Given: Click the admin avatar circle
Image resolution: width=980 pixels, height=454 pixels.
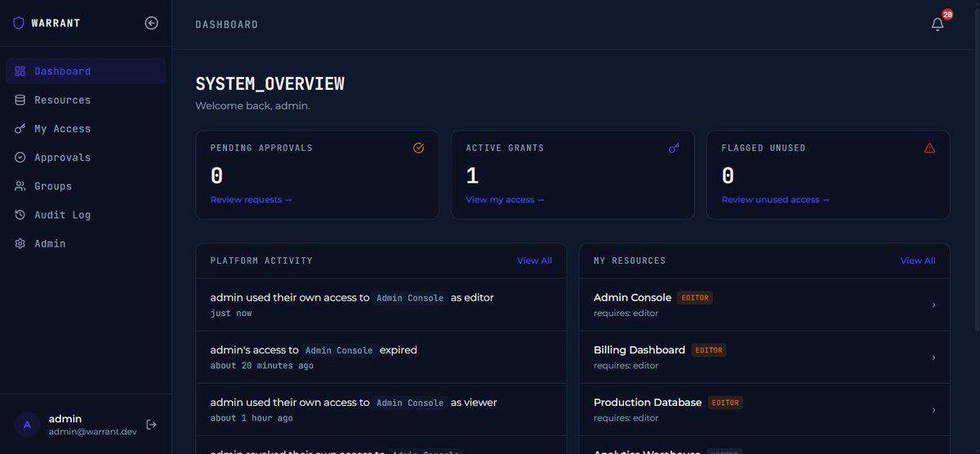Looking at the screenshot, I should coord(27,425).
